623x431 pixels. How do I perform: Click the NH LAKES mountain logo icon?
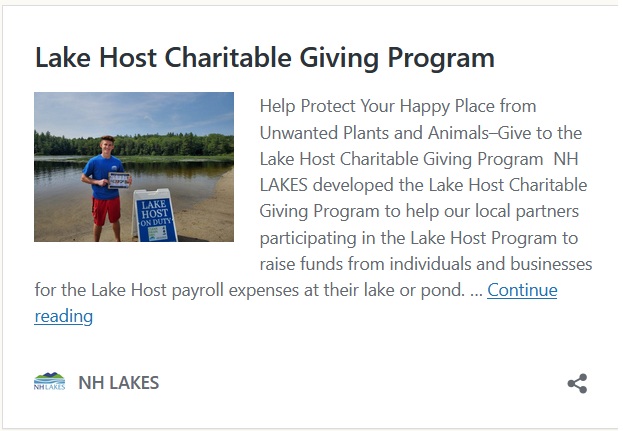point(49,382)
